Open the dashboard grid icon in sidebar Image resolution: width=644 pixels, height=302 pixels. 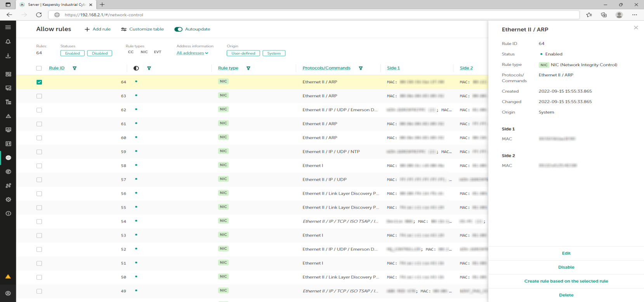tap(8, 74)
